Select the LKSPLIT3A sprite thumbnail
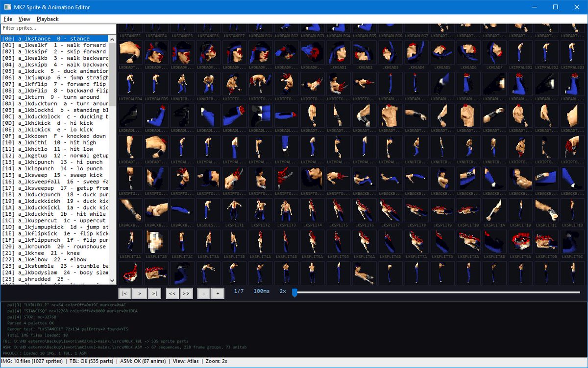This screenshot has height=368, width=588. coord(208,243)
